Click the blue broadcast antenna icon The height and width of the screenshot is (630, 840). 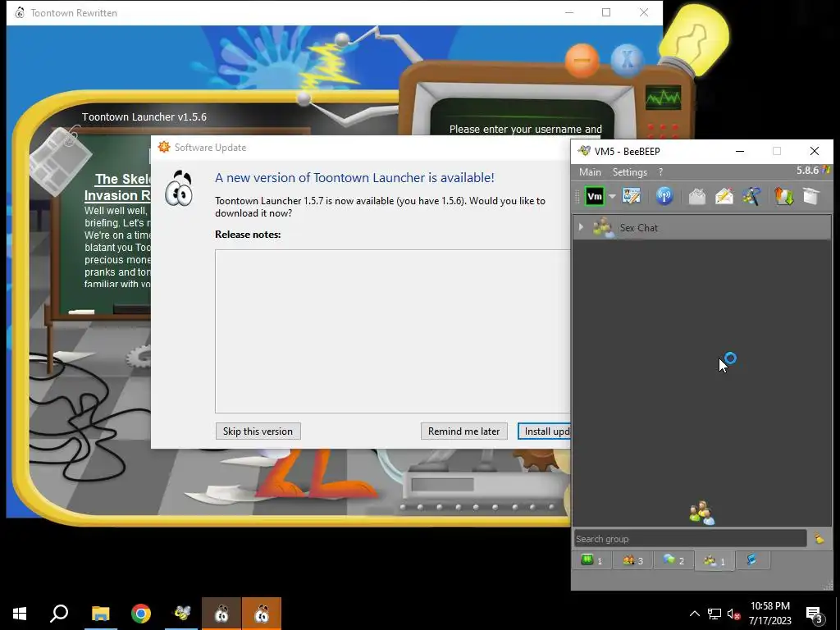tap(664, 196)
